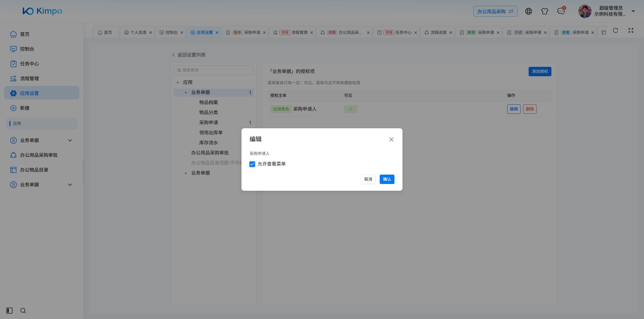644x319 pixels.
Task: Click the globe language icon
Action: click(x=529, y=11)
